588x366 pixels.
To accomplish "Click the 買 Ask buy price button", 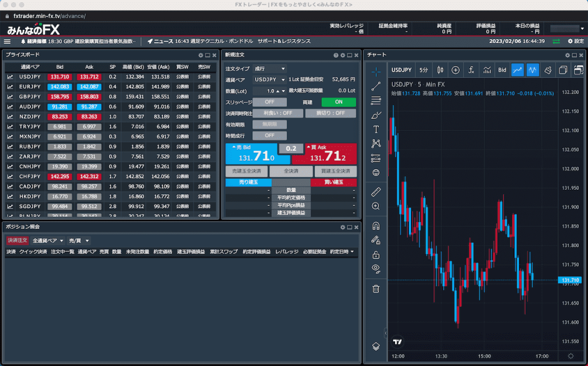I will coord(324,154).
